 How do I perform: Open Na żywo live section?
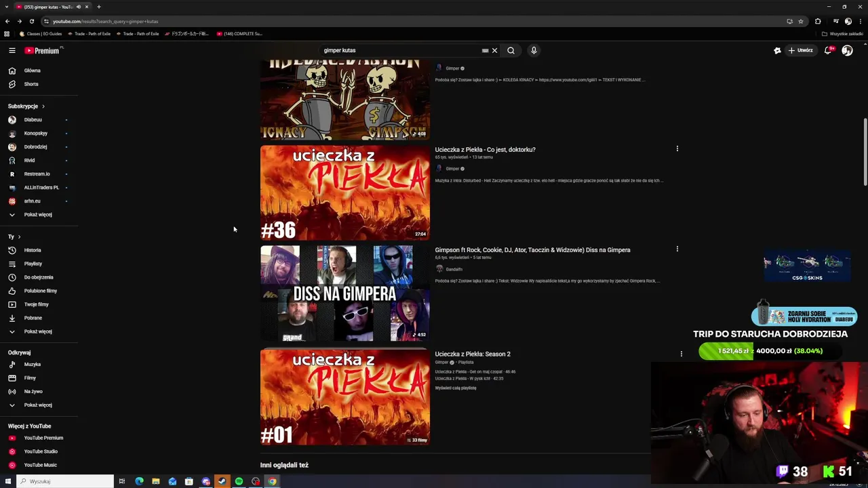(x=33, y=392)
